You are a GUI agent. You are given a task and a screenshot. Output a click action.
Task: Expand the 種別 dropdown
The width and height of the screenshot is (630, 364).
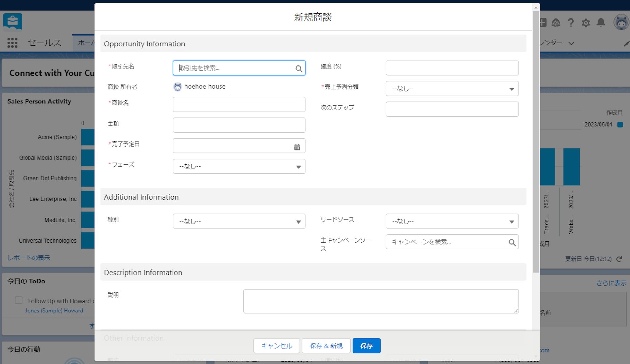239,221
